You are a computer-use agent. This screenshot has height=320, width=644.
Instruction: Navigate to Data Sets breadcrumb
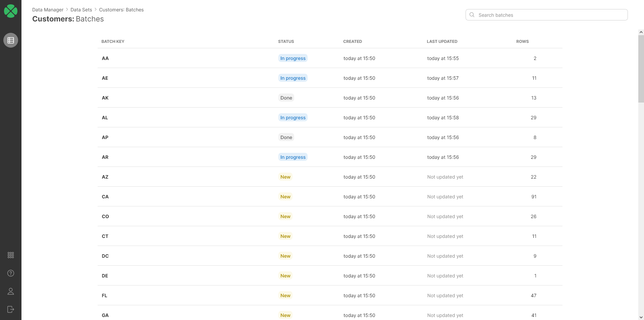click(81, 10)
